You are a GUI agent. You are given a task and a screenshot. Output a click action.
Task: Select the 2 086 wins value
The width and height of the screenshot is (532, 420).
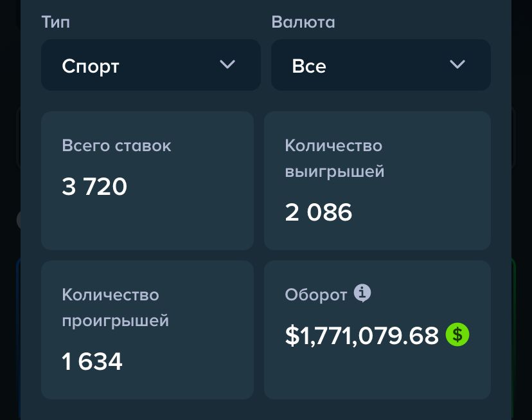click(319, 212)
